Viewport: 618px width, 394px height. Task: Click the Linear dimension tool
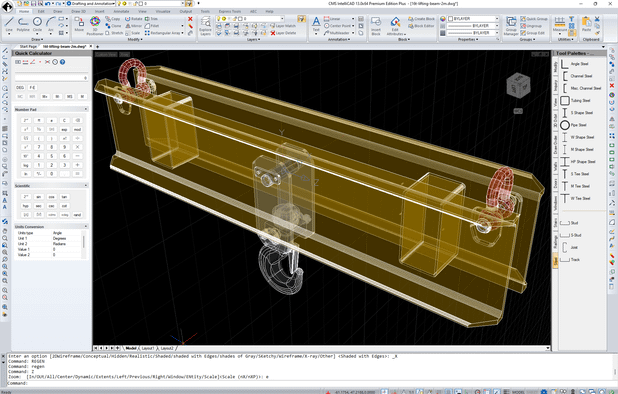click(332, 19)
